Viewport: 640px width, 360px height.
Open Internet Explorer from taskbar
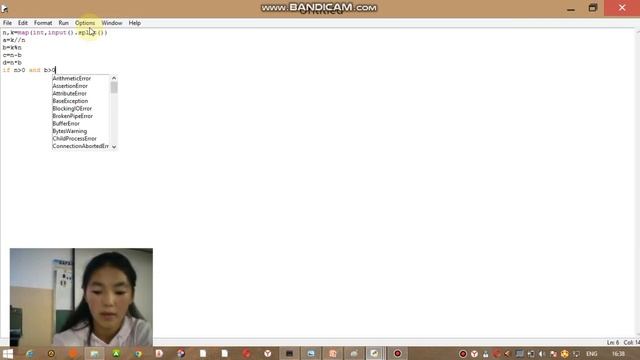point(29,353)
